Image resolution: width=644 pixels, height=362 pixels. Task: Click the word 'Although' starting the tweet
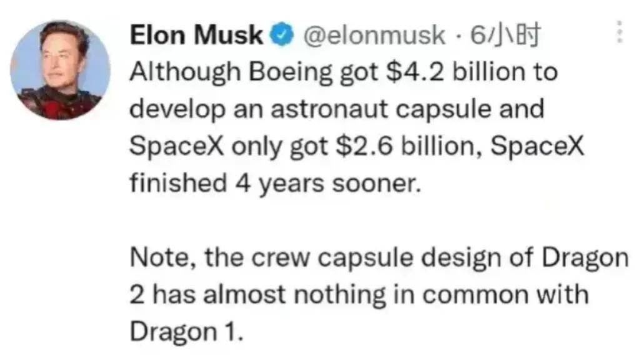[186, 72]
